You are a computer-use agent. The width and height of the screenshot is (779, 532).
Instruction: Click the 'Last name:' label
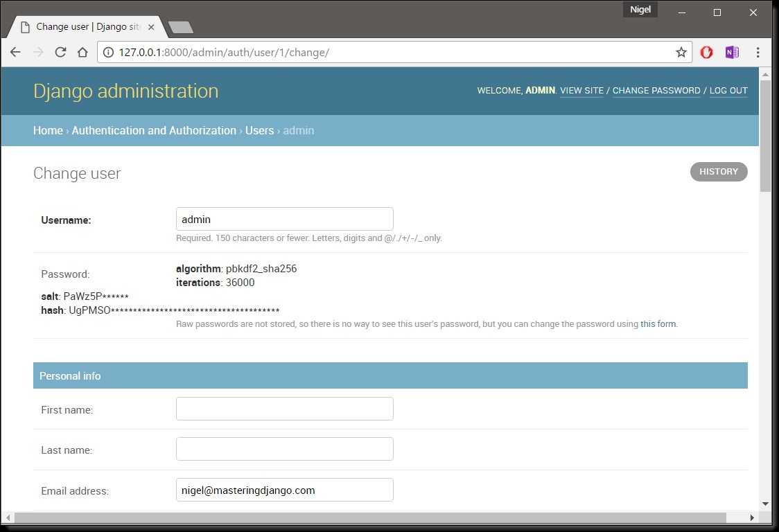(x=67, y=450)
